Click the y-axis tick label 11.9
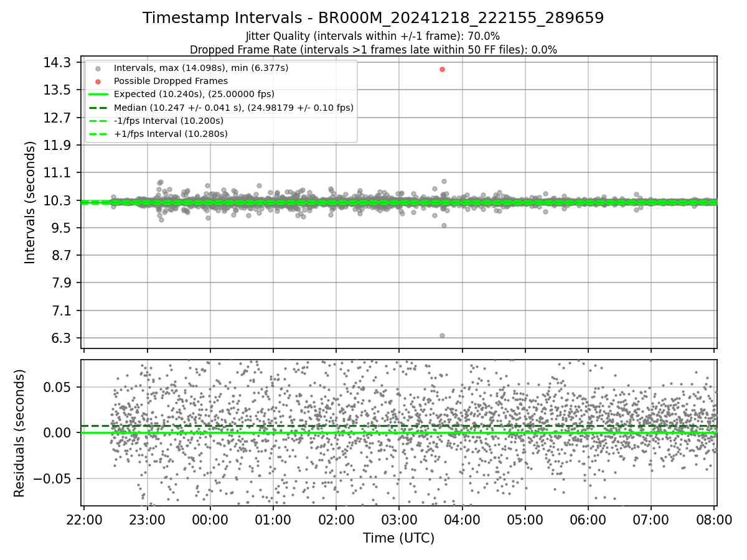 [59, 145]
